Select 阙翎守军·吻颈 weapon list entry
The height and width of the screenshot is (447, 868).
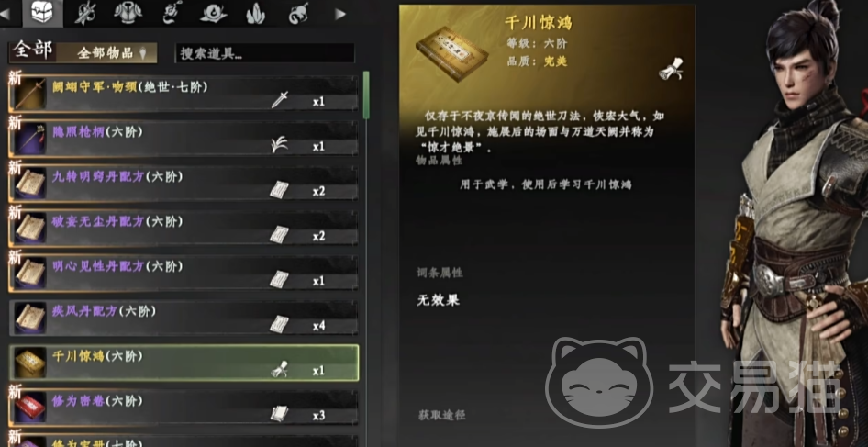[184, 95]
